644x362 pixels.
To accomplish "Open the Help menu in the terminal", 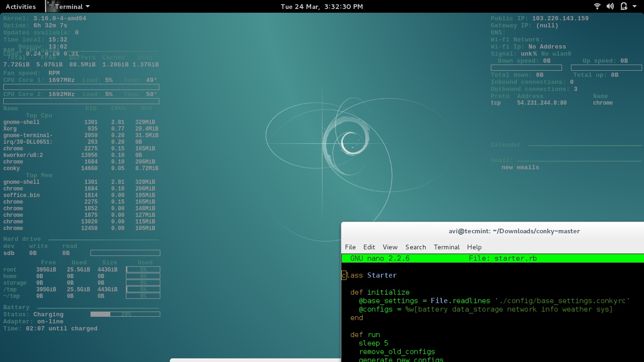I will [474, 247].
